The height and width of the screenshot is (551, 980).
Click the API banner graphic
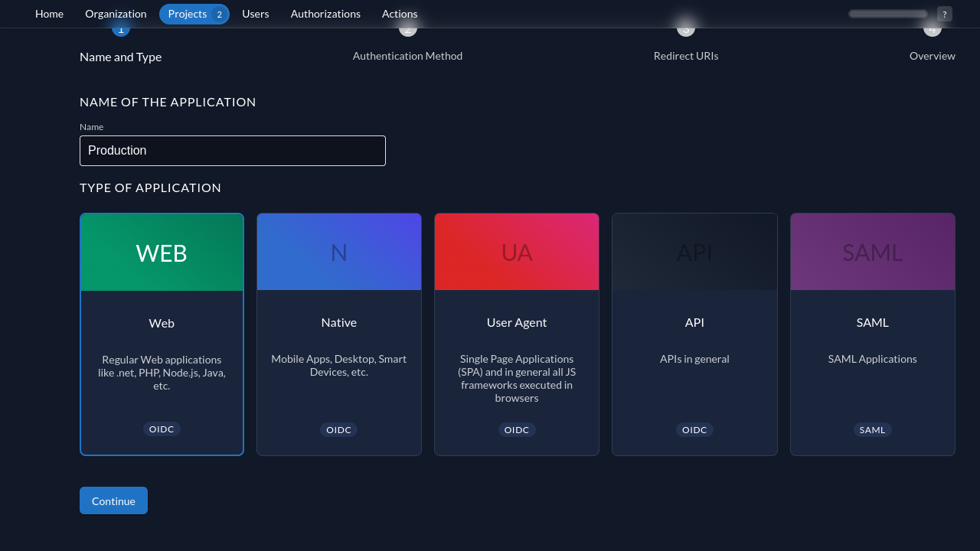click(x=694, y=251)
